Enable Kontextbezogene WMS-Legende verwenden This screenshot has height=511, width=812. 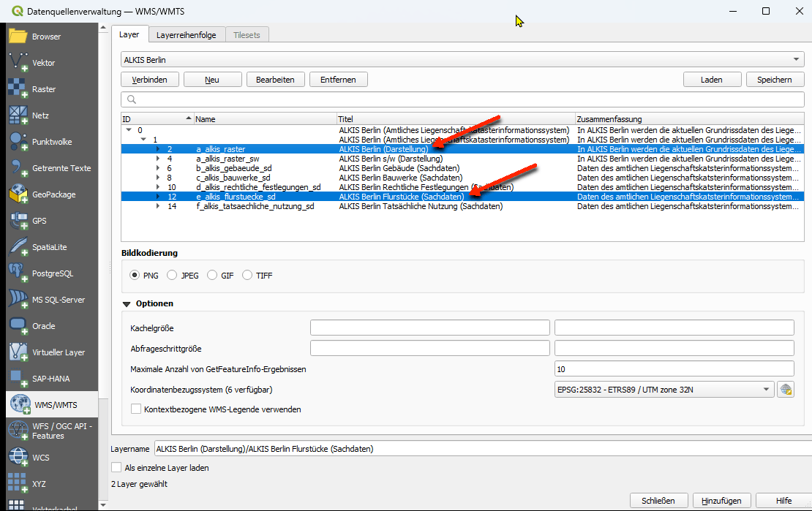pyautogui.click(x=136, y=409)
